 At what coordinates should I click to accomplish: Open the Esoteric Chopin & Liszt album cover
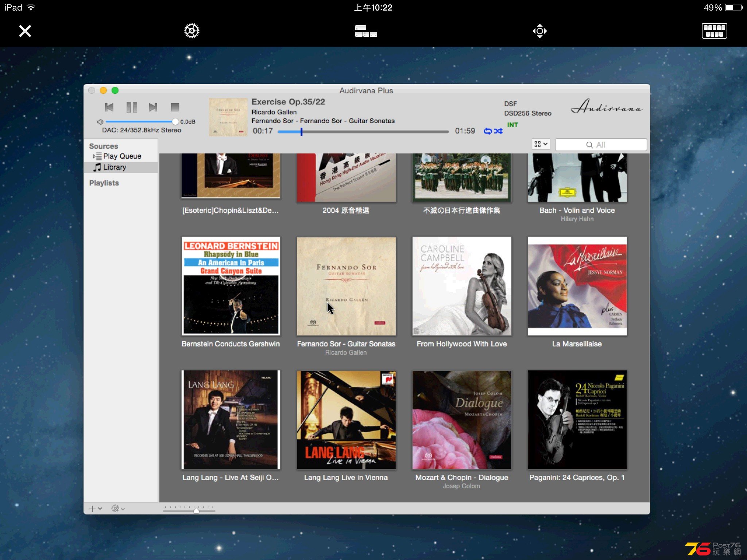(x=231, y=176)
